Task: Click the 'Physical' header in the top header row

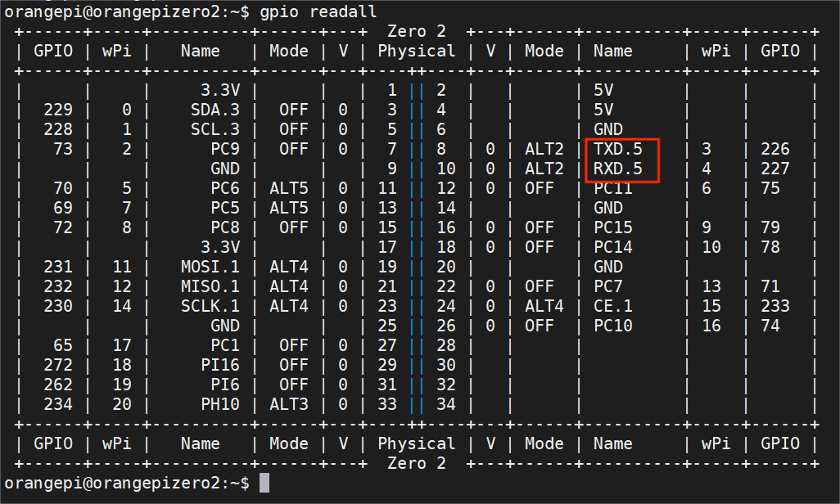Action: 416,52
